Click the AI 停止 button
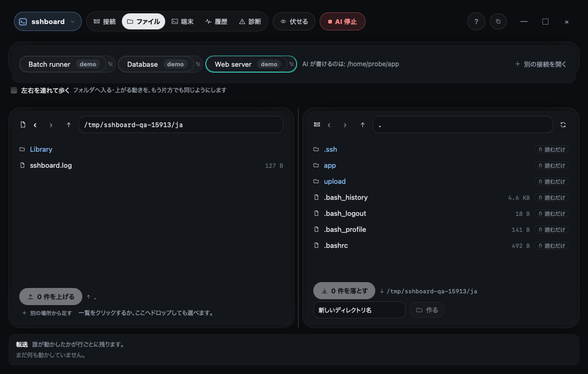The height and width of the screenshot is (374, 588). (x=342, y=22)
